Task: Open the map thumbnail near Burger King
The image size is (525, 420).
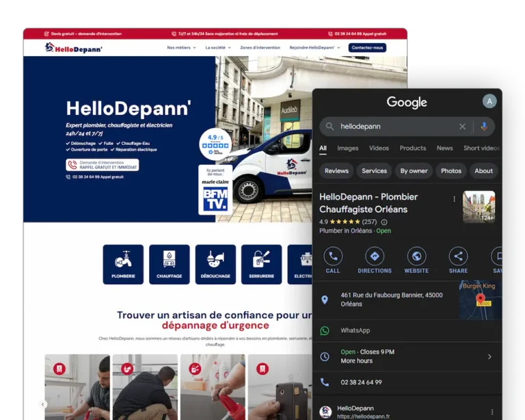Action: tap(480, 300)
